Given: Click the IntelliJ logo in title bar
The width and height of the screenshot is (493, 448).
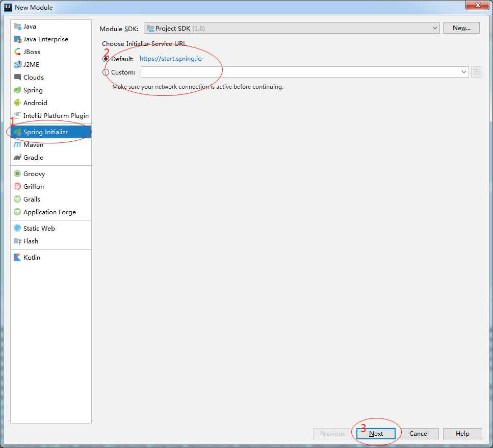Looking at the screenshot, I should (8, 7).
